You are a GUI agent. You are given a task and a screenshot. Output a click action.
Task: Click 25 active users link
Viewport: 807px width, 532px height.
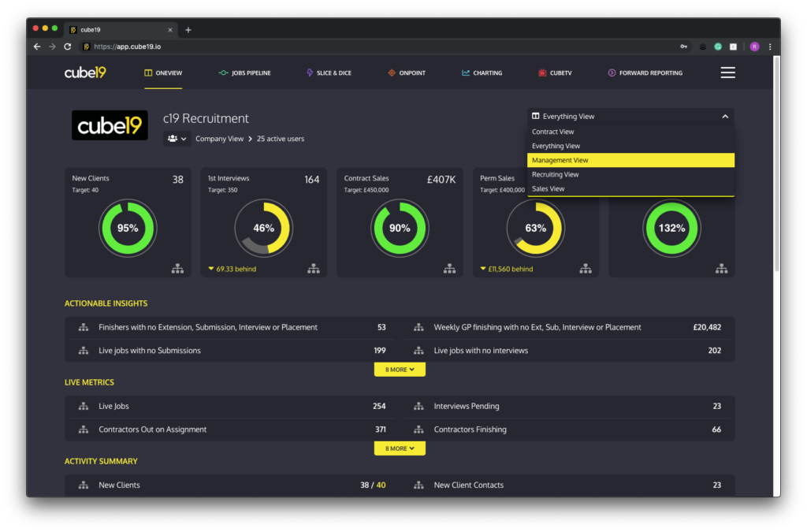point(281,139)
